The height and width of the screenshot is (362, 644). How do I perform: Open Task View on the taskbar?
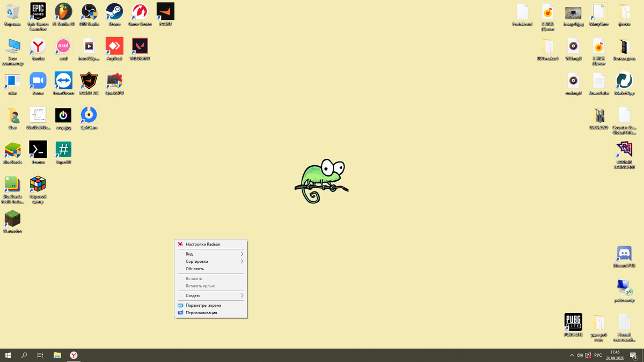pos(40,355)
